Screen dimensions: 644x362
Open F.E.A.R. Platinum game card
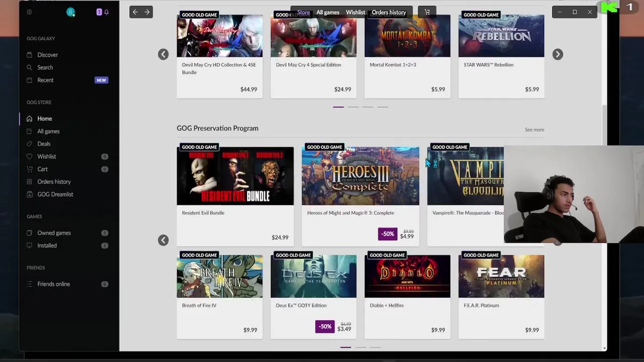pos(501,296)
